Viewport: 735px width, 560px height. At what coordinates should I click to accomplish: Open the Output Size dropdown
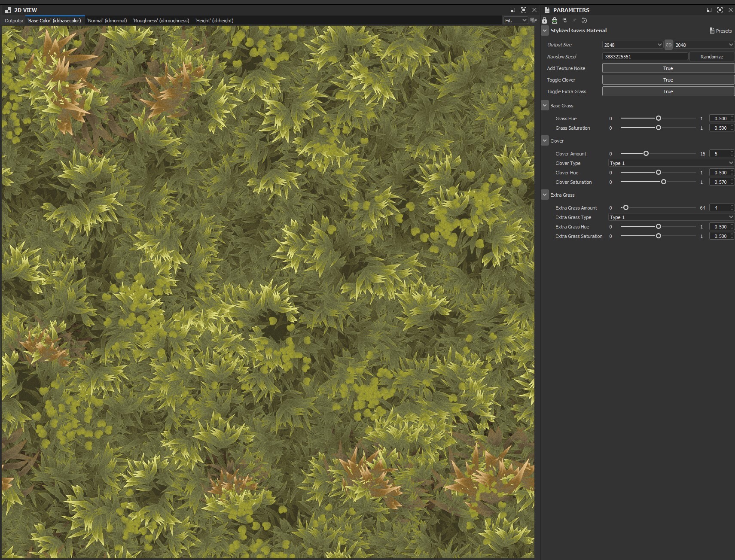pos(632,44)
